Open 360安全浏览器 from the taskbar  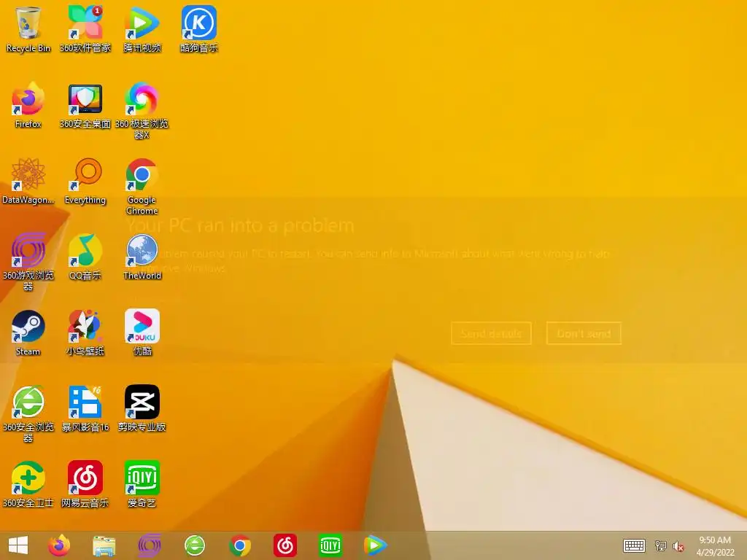coord(195,545)
